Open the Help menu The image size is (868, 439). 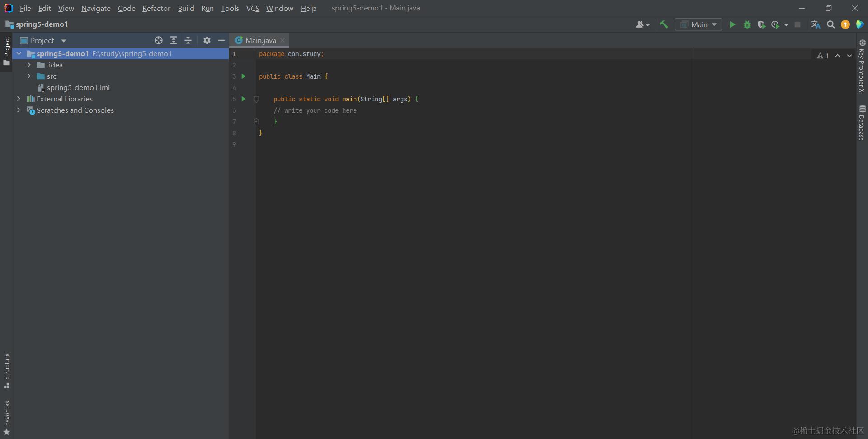pos(308,8)
